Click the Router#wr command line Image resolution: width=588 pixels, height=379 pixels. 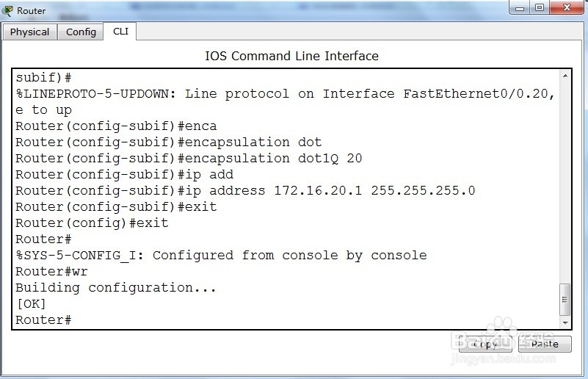51,272
